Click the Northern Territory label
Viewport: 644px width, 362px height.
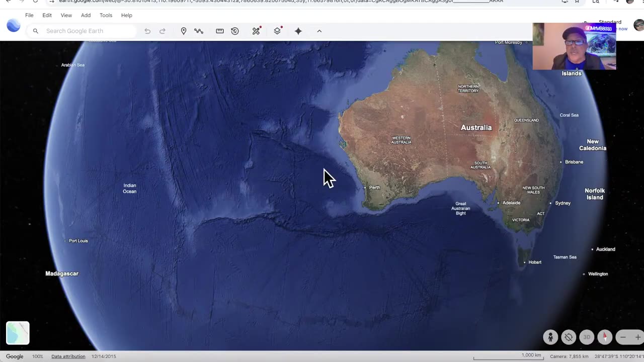[x=468, y=88]
